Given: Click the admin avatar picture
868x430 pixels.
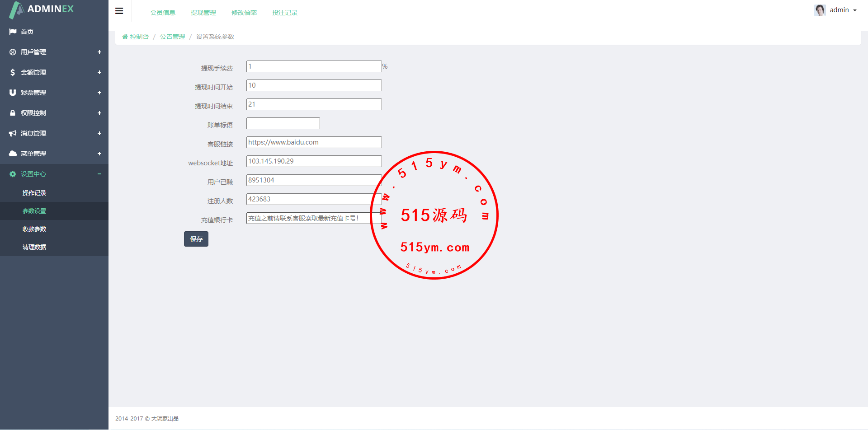Looking at the screenshot, I should (x=820, y=10).
